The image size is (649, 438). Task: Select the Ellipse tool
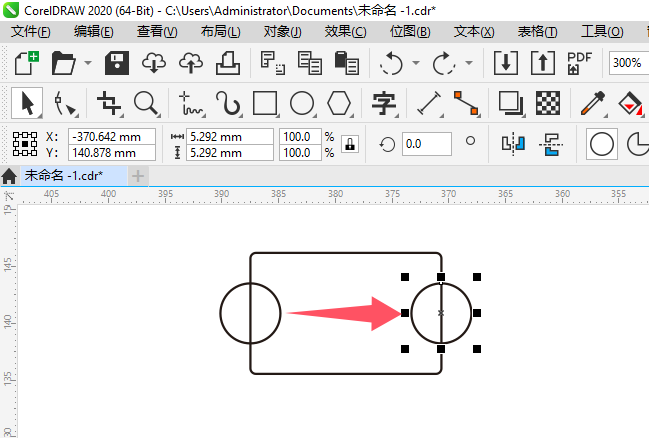coord(302,103)
